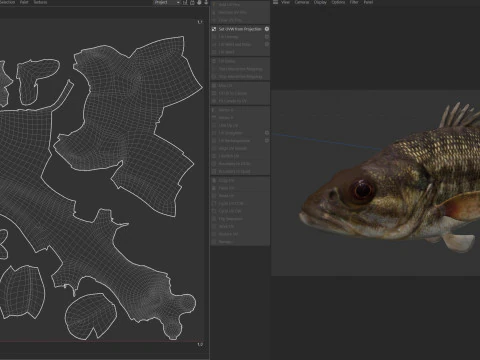Open options gear beside Set UVW from Projection
The image size is (480, 360).
(x=267, y=29)
